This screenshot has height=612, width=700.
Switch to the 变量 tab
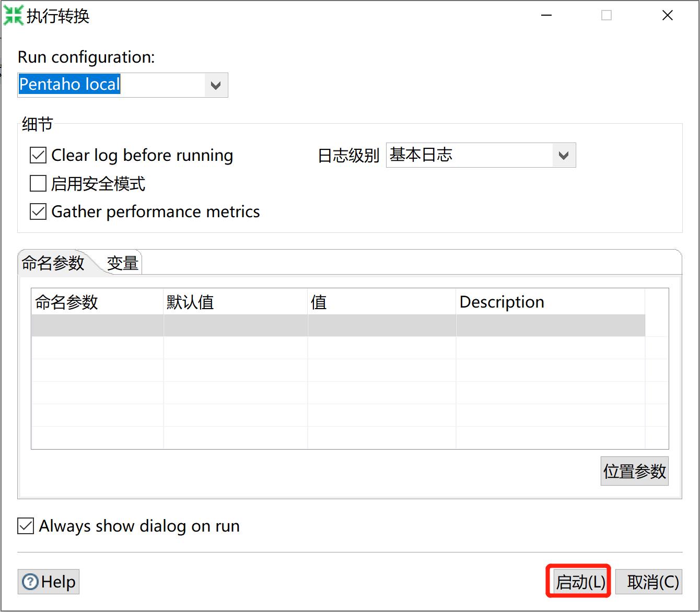[x=123, y=263]
